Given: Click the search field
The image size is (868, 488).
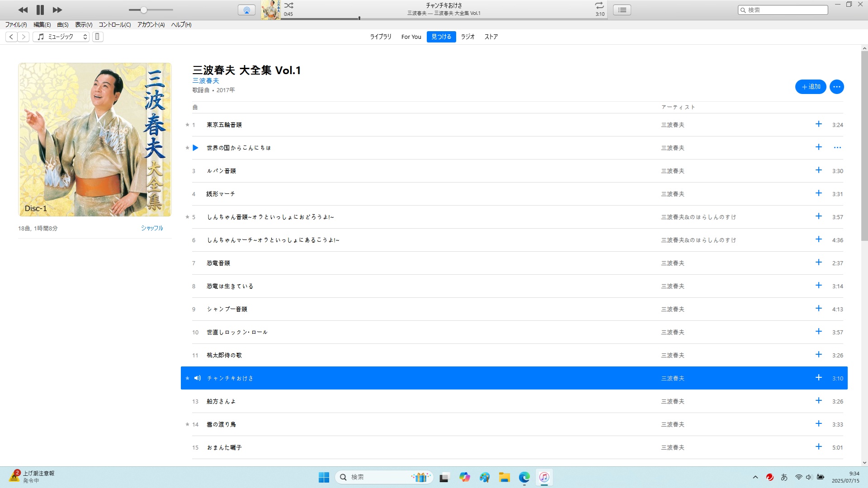Looking at the screenshot, I should point(783,10).
